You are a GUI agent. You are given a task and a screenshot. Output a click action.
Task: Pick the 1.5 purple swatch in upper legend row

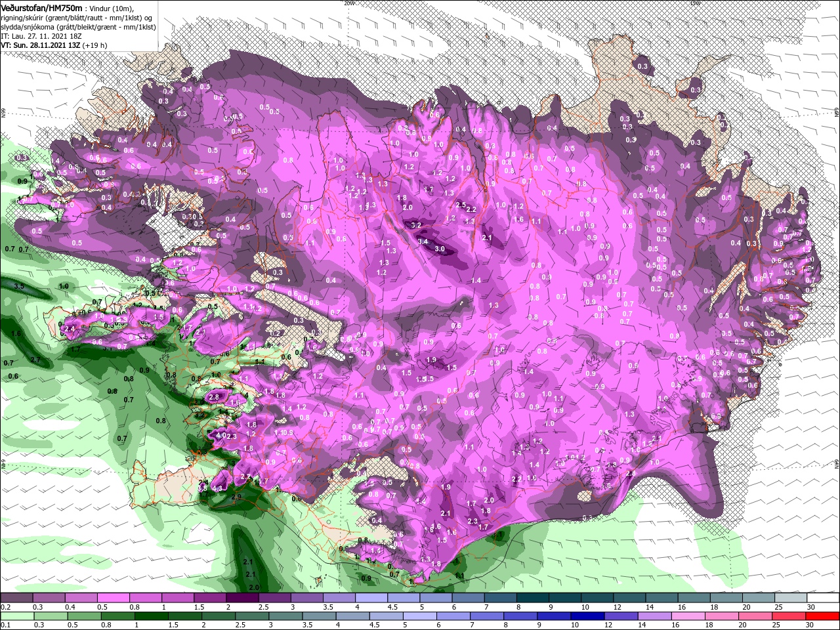pyautogui.click(x=209, y=598)
